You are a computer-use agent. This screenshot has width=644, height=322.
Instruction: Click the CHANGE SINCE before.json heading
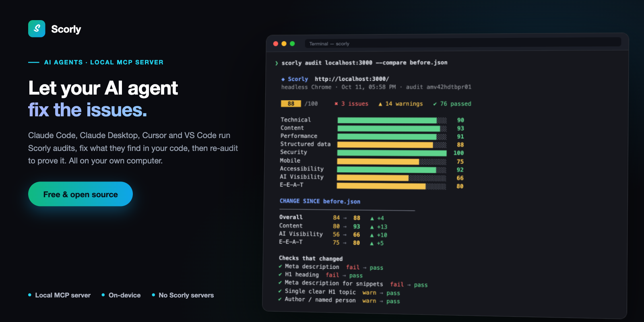tap(320, 201)
